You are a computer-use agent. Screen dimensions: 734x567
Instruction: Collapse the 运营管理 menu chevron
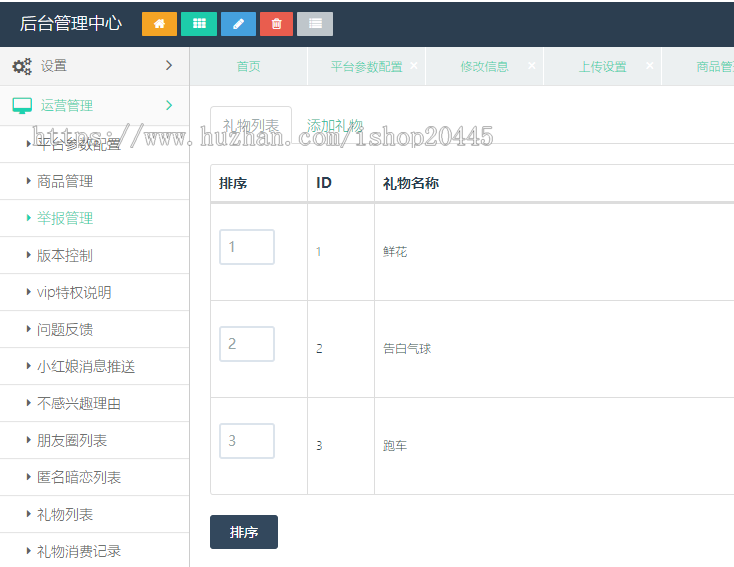tap(169, 105)
